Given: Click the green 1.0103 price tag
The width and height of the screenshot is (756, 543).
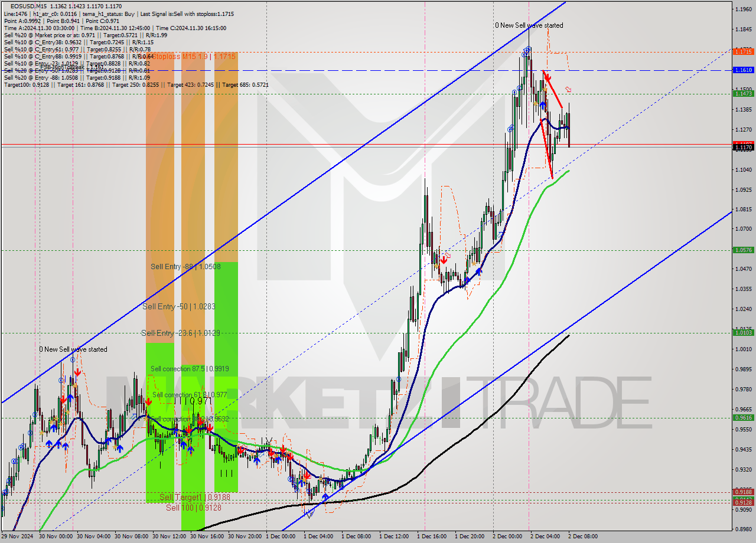Looking at the screenshot, I should click(x=743, y=333).
